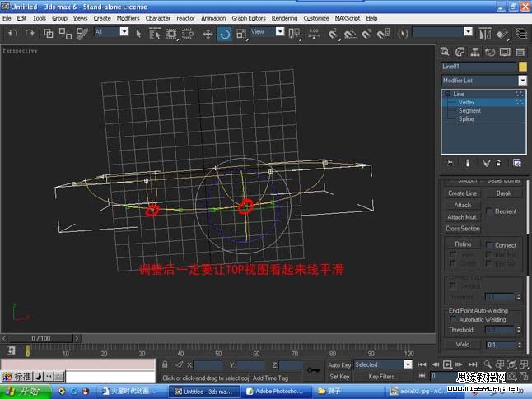This screenshot has height=399, width=532.
Task: Click the Windows Start button
Action: coord(26,392)
